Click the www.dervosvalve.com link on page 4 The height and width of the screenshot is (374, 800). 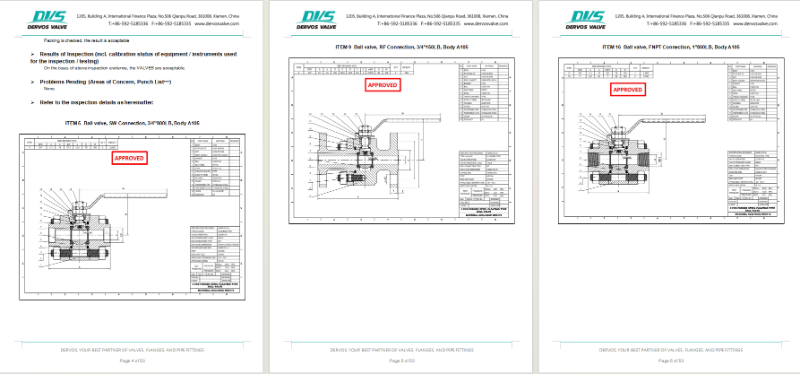coord(217,23)
